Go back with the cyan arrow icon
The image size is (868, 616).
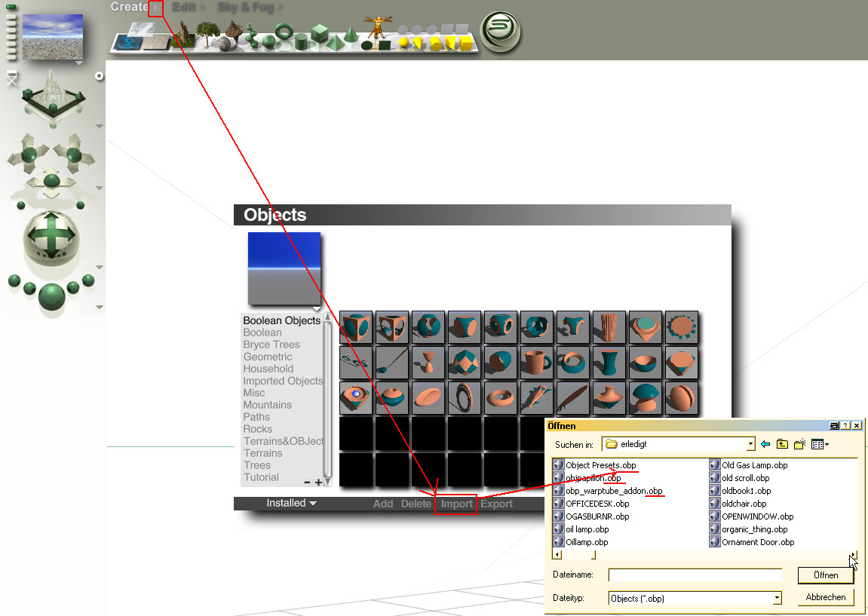(x=765, y=444)
